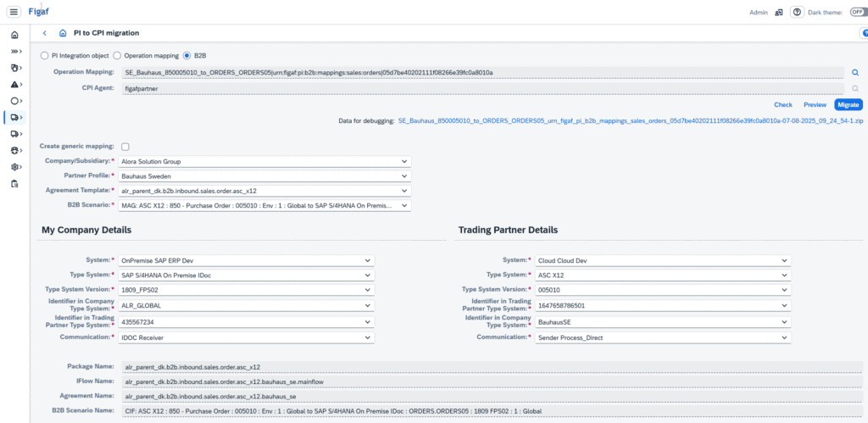
Task: Open the hamburger menu next to Figaf
Action: [14, 12]
